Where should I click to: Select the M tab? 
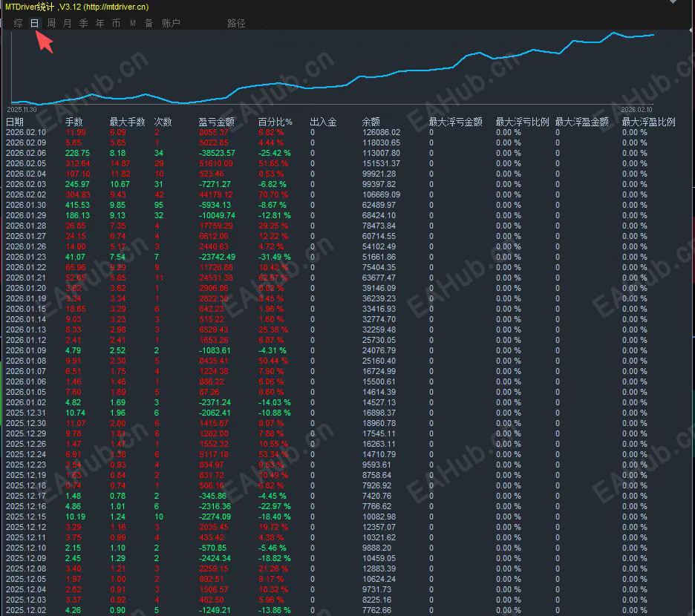(x=132, y=23)
